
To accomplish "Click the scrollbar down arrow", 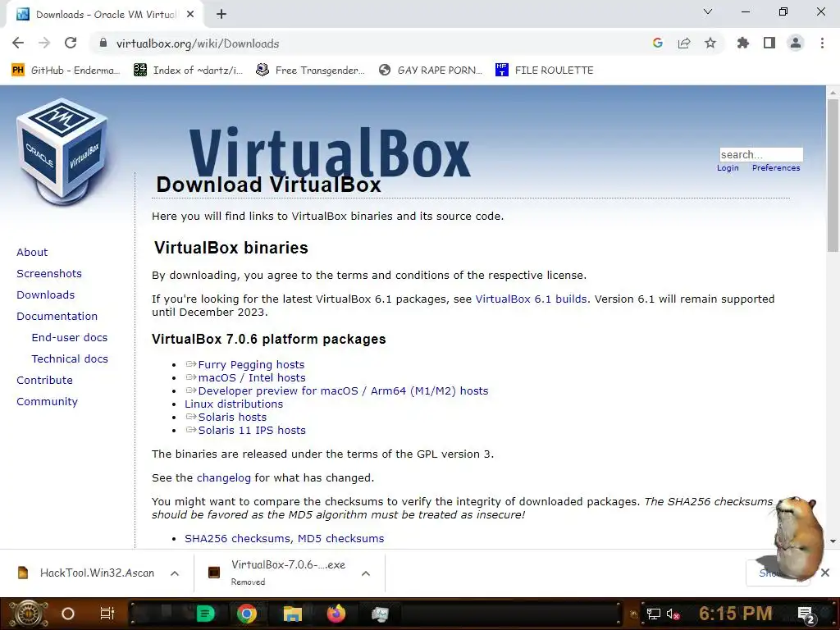I will (833, 541).
